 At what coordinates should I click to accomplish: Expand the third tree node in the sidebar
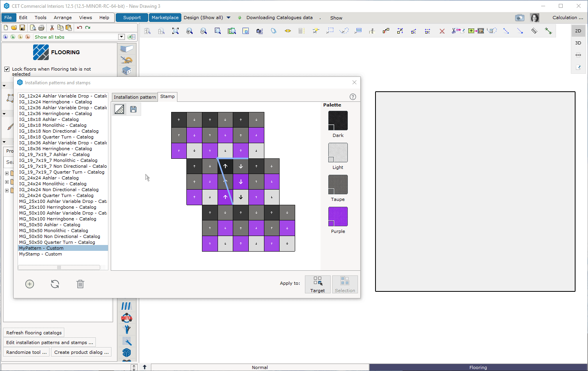(7, 190)
